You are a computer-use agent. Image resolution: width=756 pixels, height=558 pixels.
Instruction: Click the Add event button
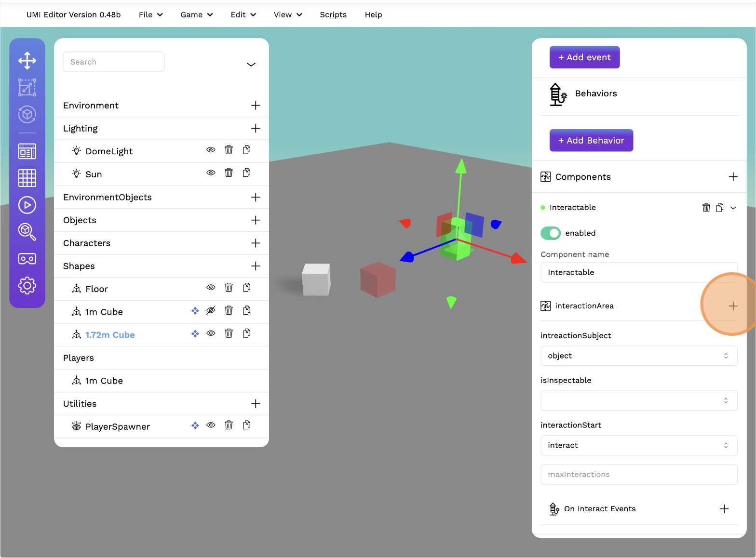[x=584, y=57]
